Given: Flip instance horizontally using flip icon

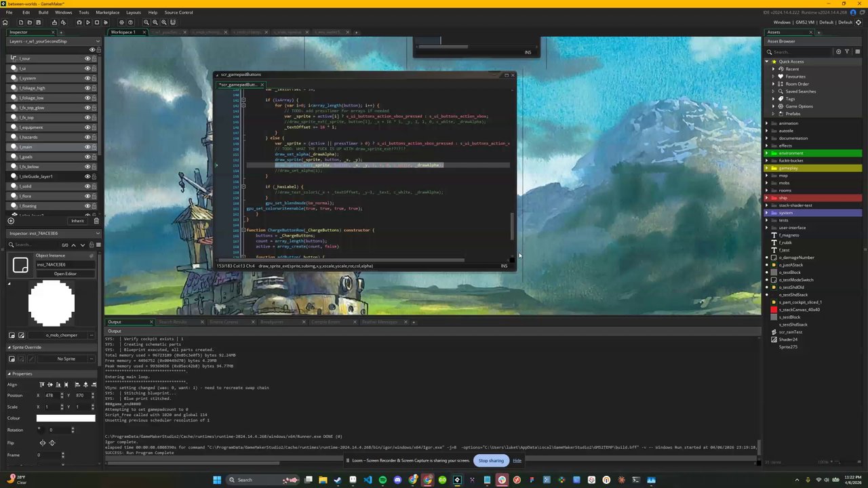Looking at the screenshot, I should [43, 443].
